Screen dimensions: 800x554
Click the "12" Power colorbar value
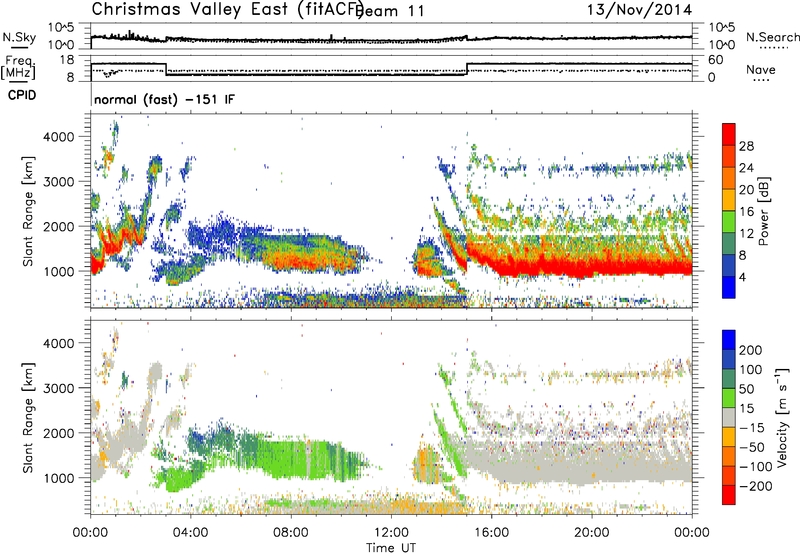[746, 233]
